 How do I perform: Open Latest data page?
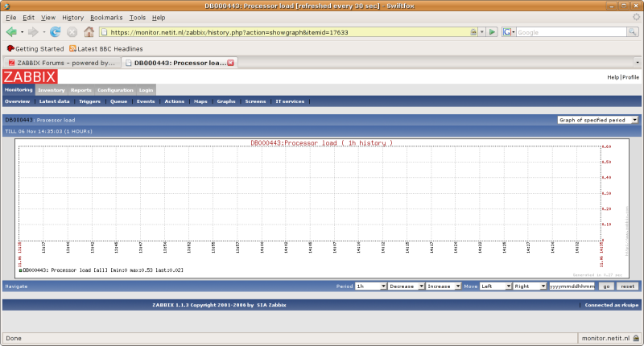click(54, 101)
